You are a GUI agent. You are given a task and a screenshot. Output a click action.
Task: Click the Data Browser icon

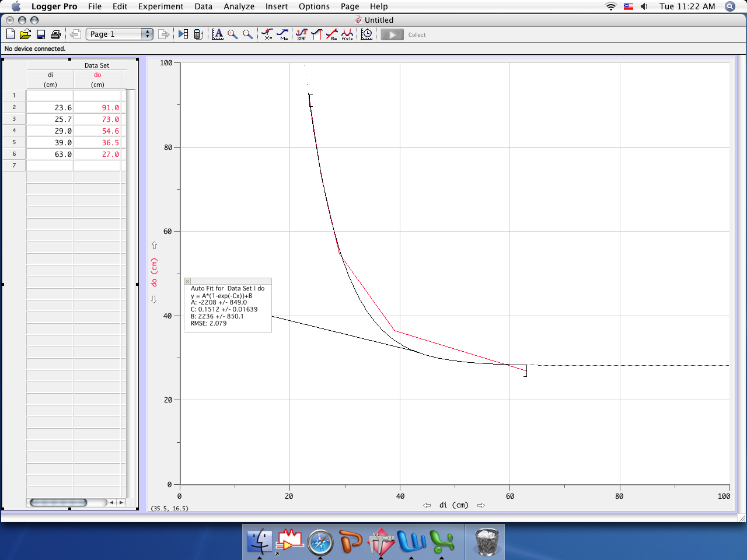click(183, 34)
